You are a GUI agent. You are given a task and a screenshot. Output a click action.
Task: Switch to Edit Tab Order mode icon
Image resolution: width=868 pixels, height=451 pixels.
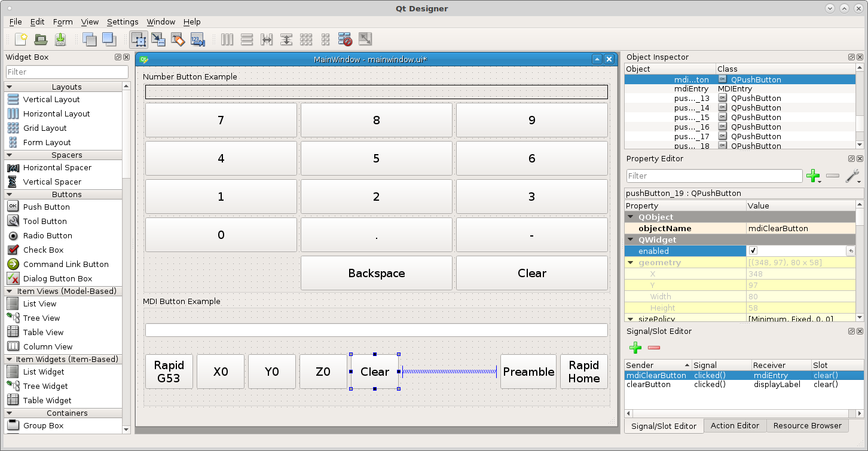pos(198,39)
